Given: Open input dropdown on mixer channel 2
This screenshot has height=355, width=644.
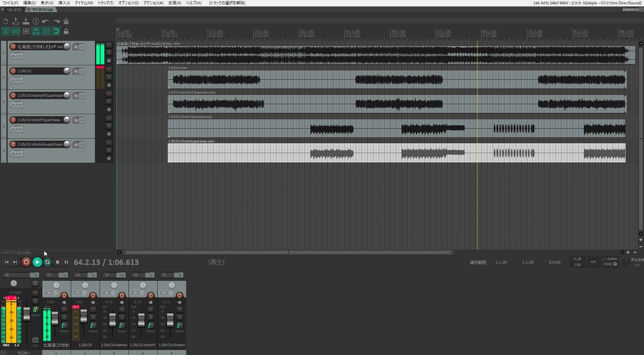Looking at the screenshot, I should (x=79, y=293).
